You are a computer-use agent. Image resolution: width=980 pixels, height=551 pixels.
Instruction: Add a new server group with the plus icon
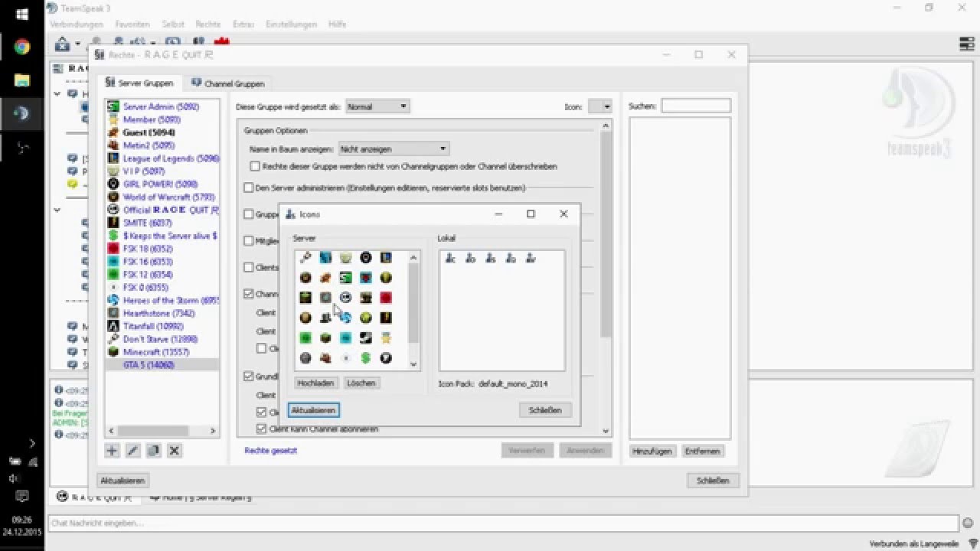click(x=112, y=451)
